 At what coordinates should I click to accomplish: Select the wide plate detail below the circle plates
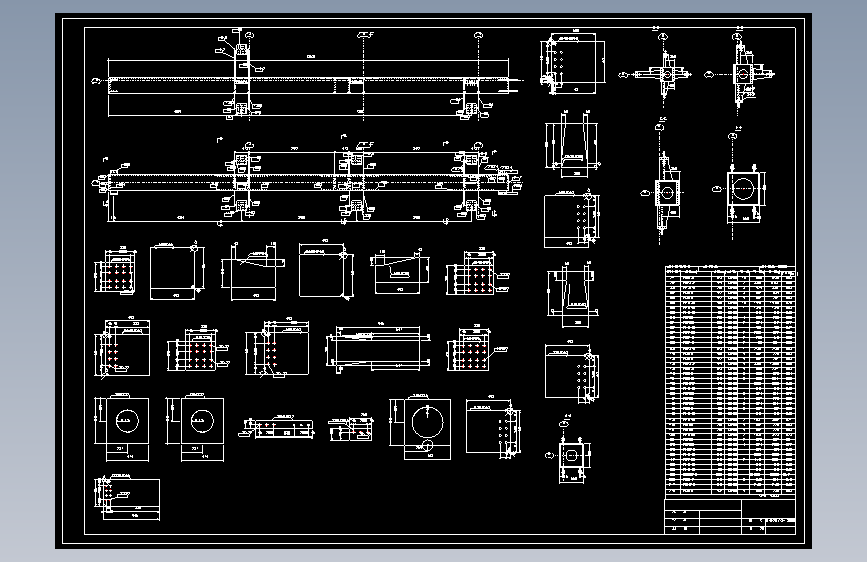click(128, 497)
